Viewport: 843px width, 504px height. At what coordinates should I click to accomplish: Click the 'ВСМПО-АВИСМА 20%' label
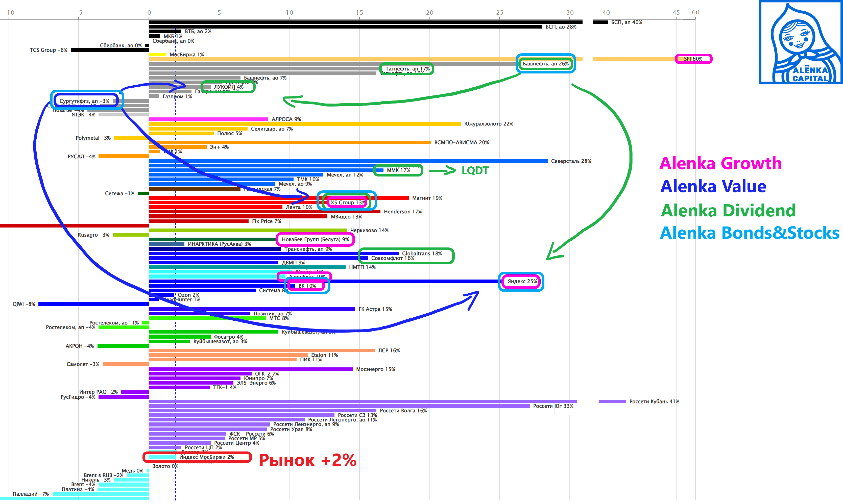click(462, 142)
